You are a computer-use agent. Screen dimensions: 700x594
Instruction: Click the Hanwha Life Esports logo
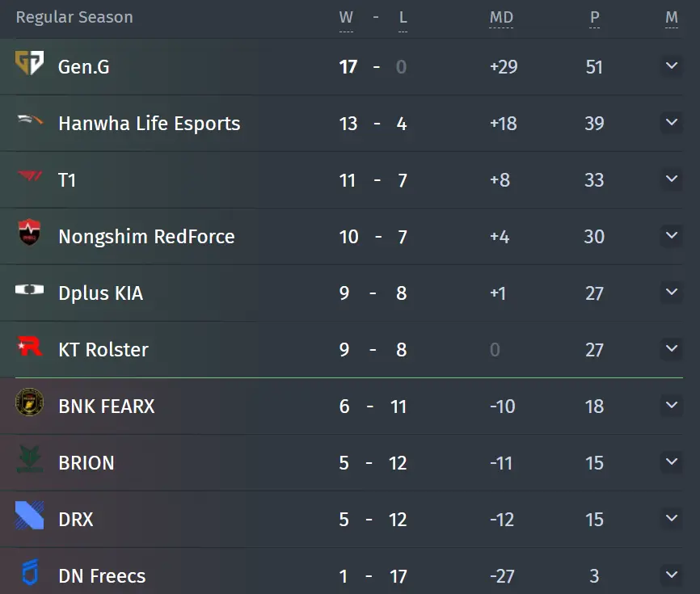29,120
